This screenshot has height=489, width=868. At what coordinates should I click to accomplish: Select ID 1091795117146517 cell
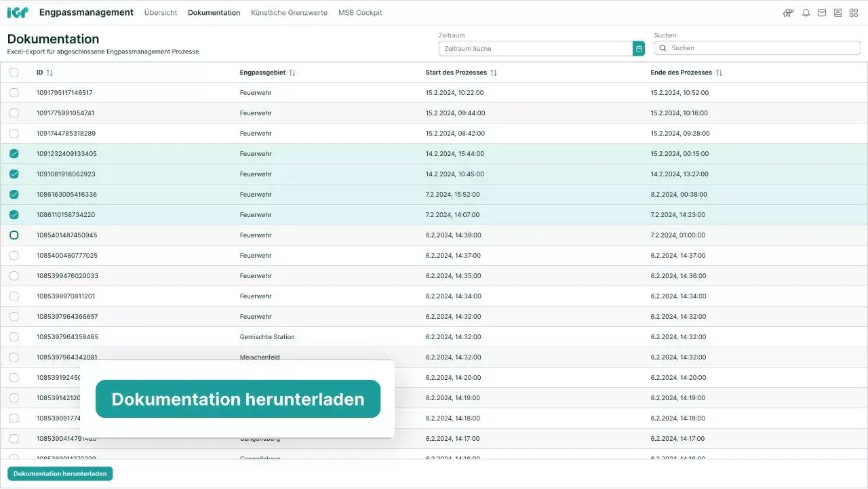[64, 93]
